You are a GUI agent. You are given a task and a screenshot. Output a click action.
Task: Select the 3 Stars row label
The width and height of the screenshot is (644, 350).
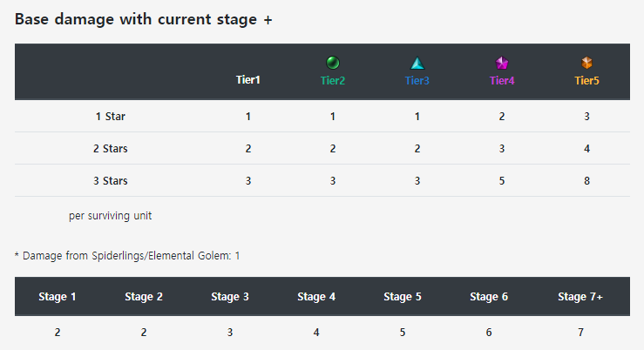(110, 181)
